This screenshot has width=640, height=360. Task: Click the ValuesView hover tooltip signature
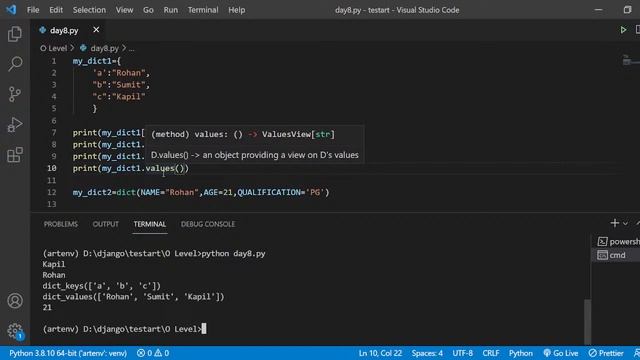click(243, 134)
